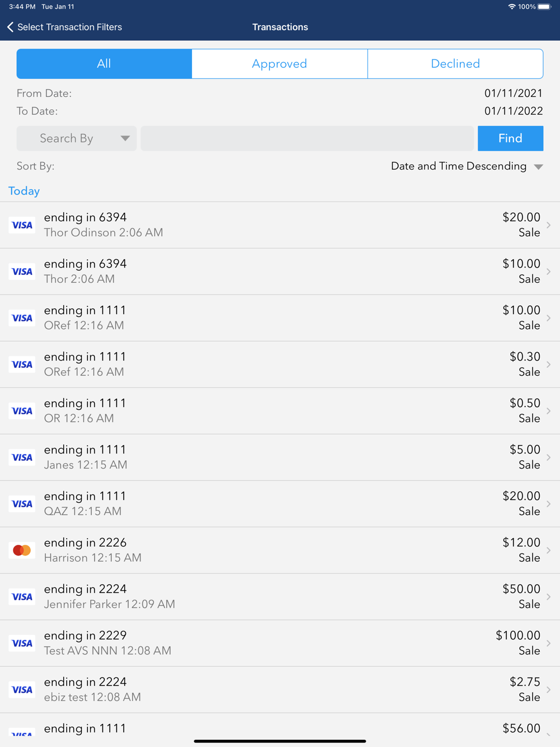
Task: Tap Visa icon for ORef $10.00 transaction
Action: point(22,318)
